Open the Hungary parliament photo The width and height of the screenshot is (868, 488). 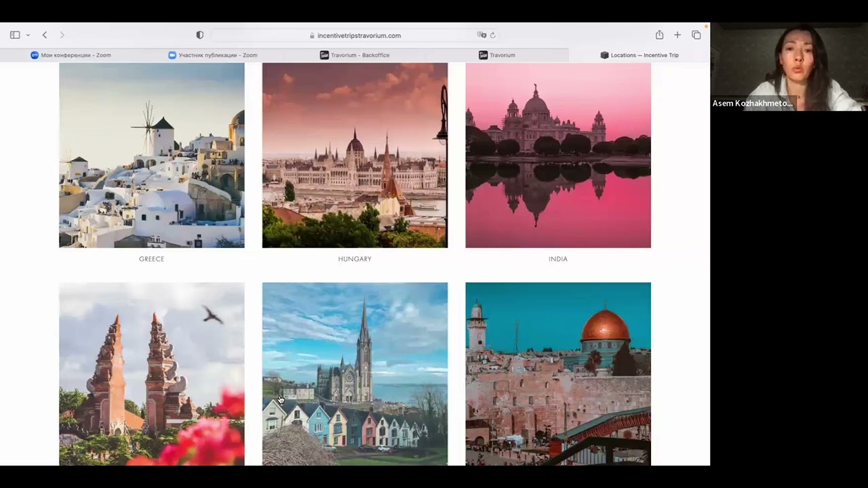[355, 155]
